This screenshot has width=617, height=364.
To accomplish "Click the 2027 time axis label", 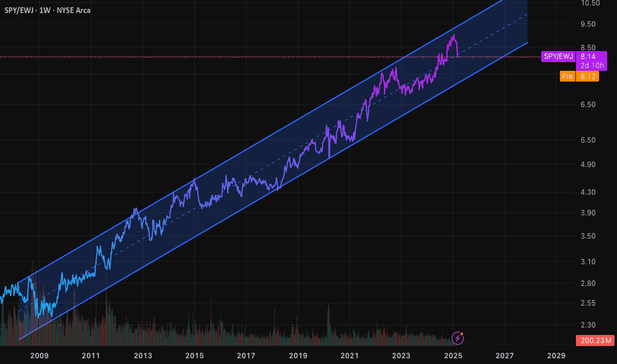I will [x=504, y=356].
